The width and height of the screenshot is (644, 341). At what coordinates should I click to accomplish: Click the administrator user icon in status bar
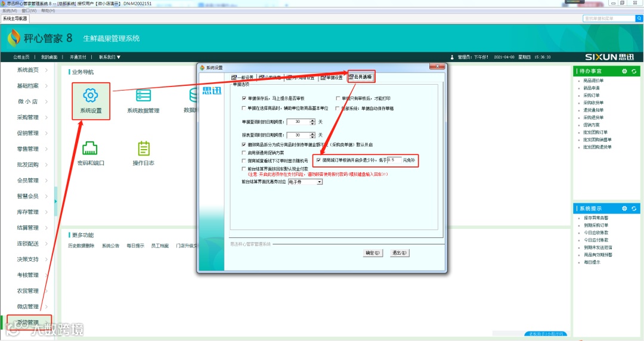click(x=452, y=57)
